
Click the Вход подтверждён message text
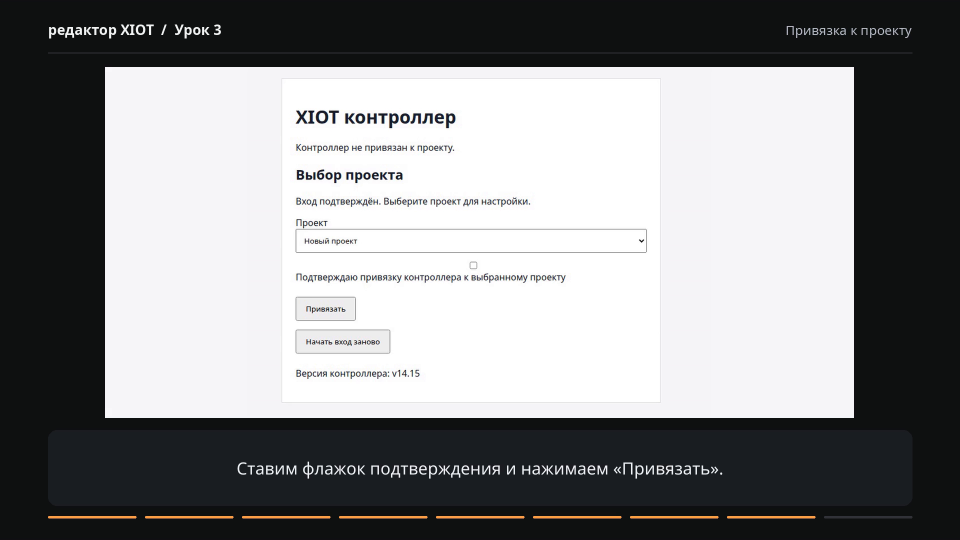[413, 201]
